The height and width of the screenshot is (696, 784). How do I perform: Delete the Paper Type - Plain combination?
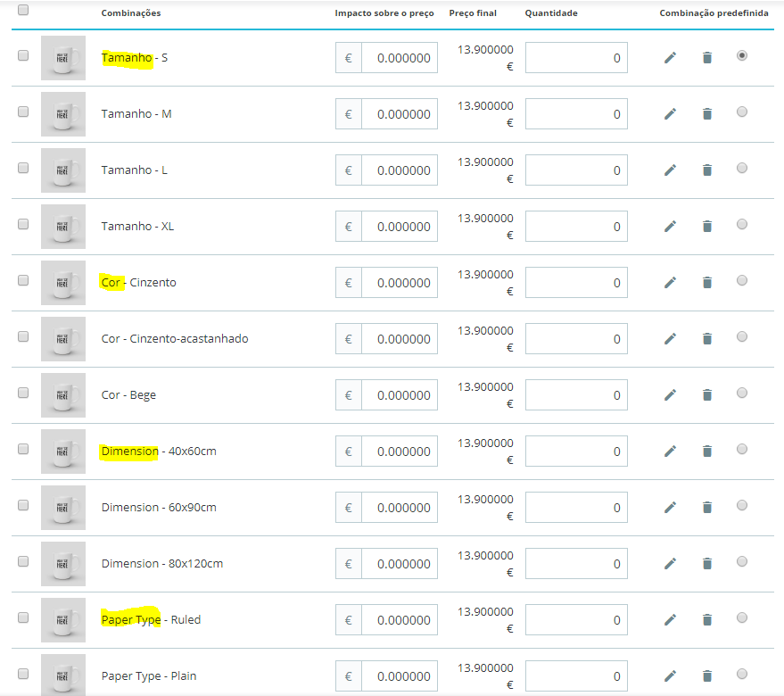click(x=707, y=676)
